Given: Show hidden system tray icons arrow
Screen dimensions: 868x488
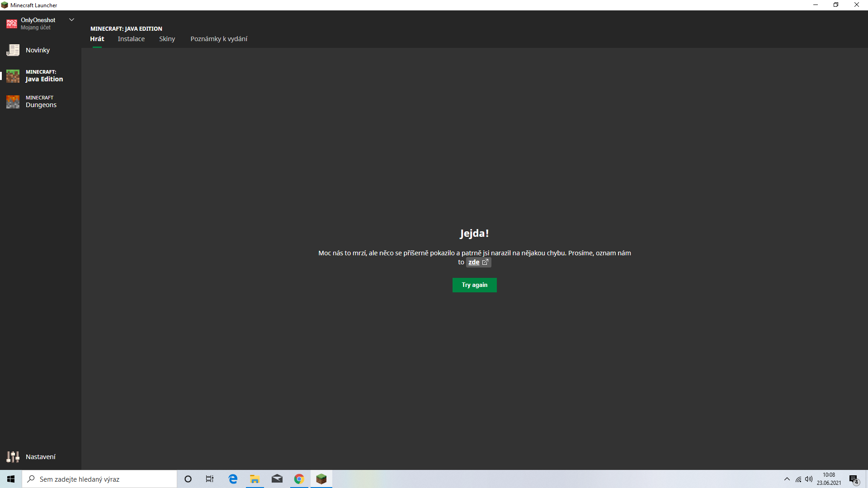Looking at the screenshot, I should coord(787,479).
